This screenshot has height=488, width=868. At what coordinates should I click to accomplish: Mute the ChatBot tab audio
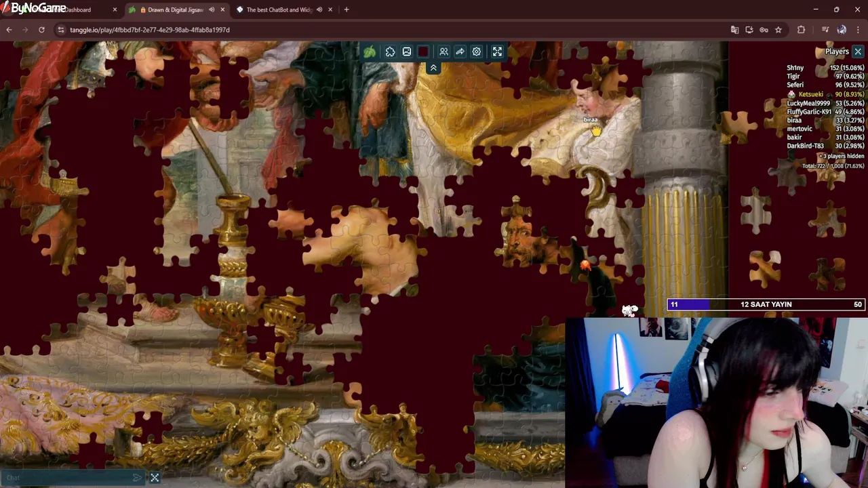tap(319, 9)
